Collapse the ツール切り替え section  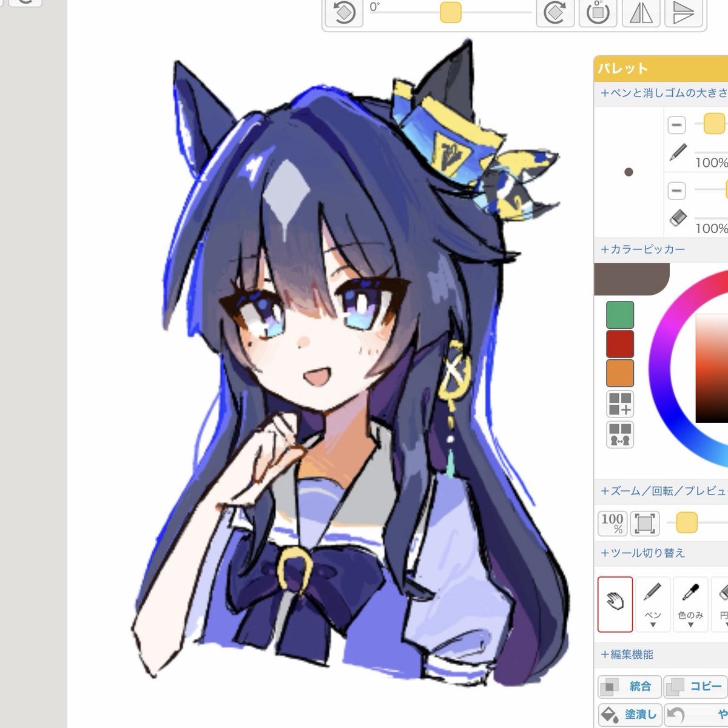[643, 553]
